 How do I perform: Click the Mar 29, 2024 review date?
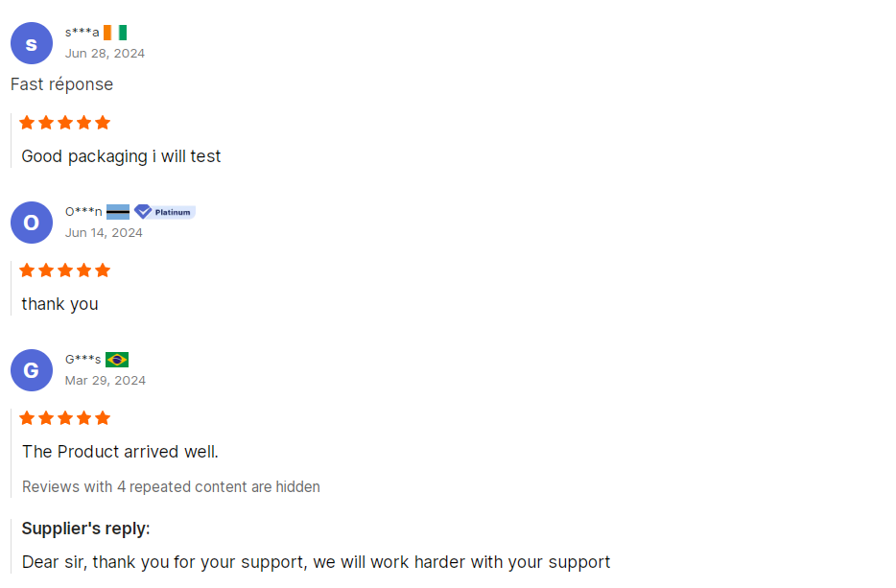coord(106,381)
